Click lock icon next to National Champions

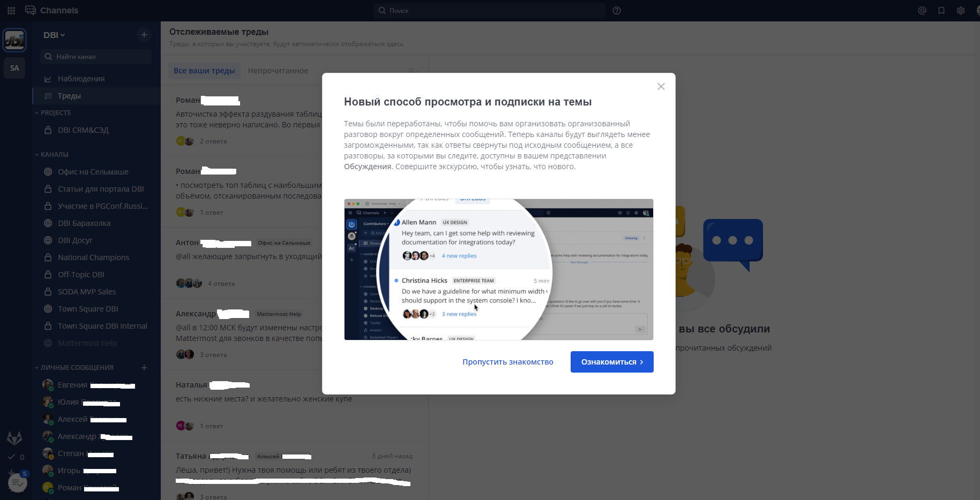(48, 257)
